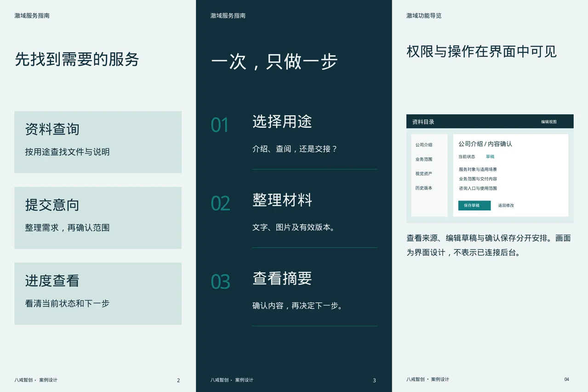Click the text 整理需求，再确认范围
Screen dimensions: 588x392
(x=67, y=227)
